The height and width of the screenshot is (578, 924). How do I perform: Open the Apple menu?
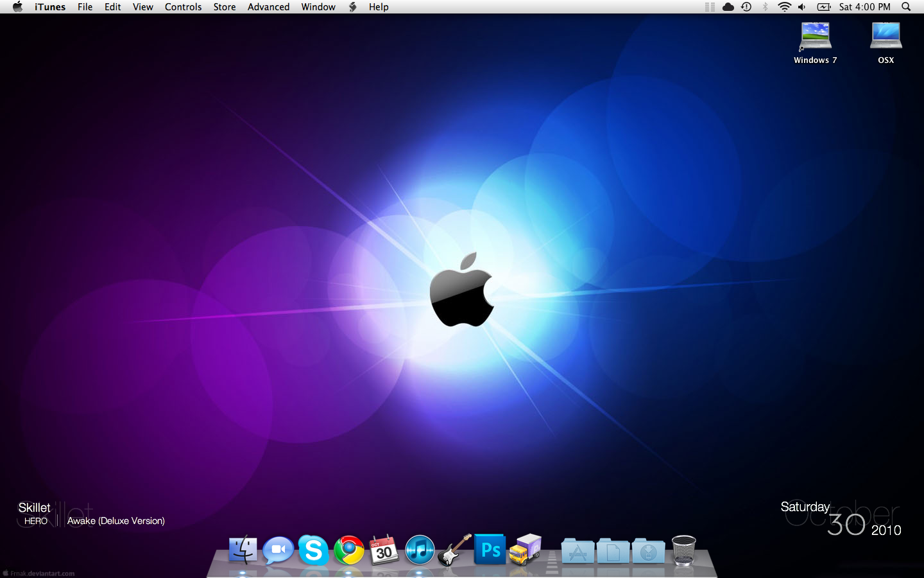pos(17,6)
